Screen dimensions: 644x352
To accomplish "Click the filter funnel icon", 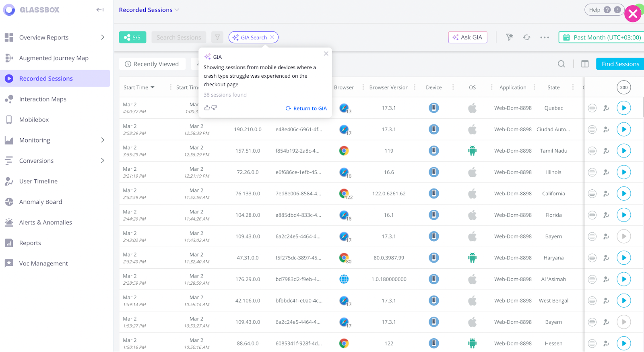I will pos(217,37).
